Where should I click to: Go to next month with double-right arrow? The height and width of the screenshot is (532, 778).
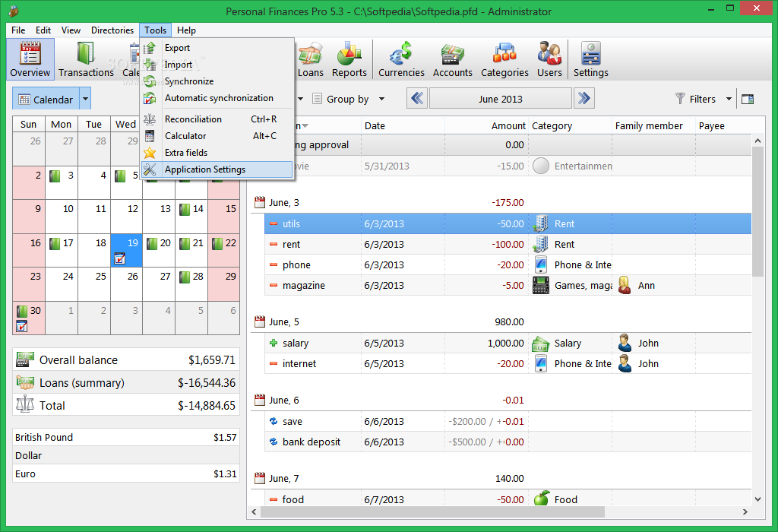click(584, 98)
